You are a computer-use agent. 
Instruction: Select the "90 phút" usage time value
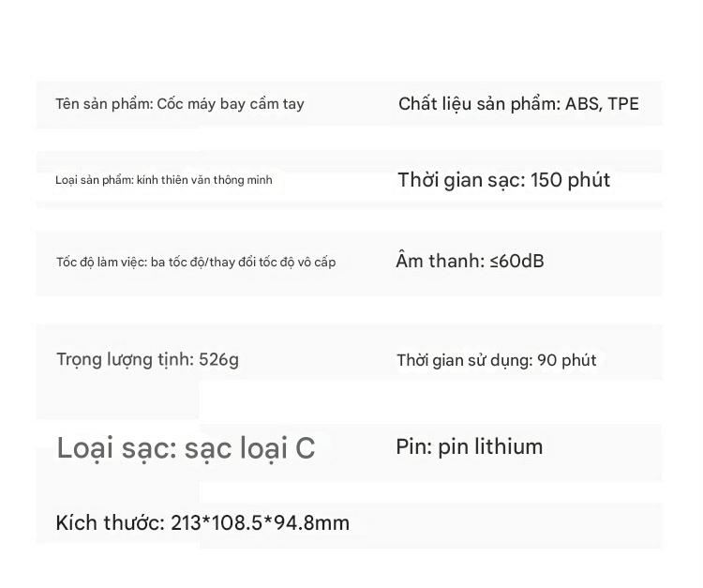pyautogui.click(x=567, y=360)
